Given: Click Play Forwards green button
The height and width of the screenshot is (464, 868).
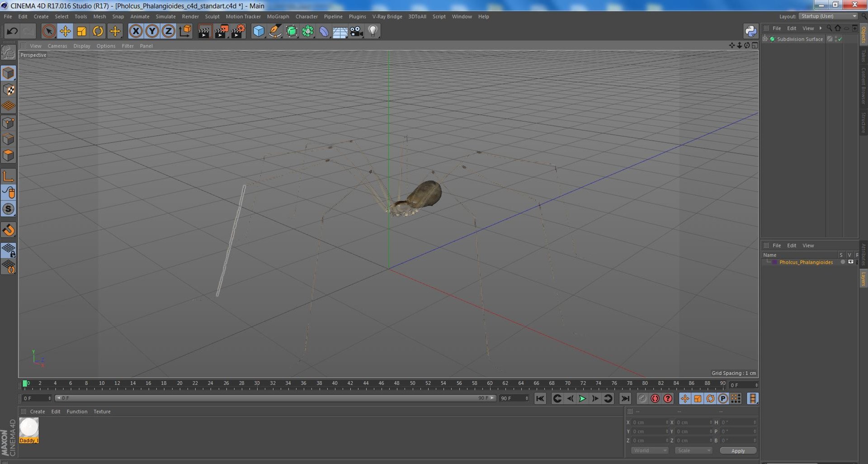Looking at the screenshot, I should tap(582, 398).
